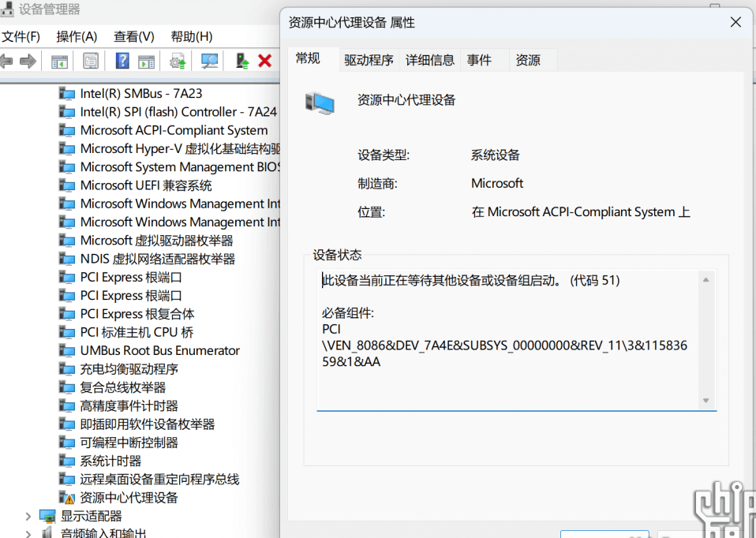
Task: Click the 位置 value ACPI-Compliant System text
Action: (x=581, y=211)
